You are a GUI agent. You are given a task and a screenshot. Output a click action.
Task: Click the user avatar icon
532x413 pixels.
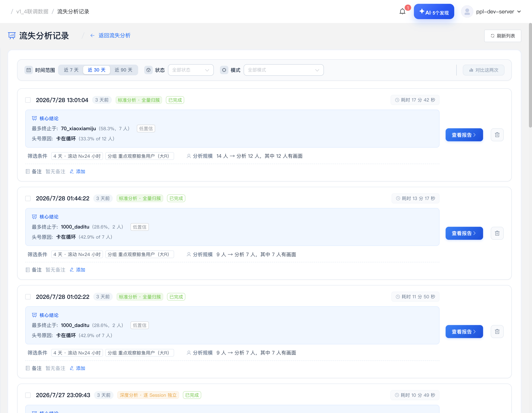pos(467,11)
